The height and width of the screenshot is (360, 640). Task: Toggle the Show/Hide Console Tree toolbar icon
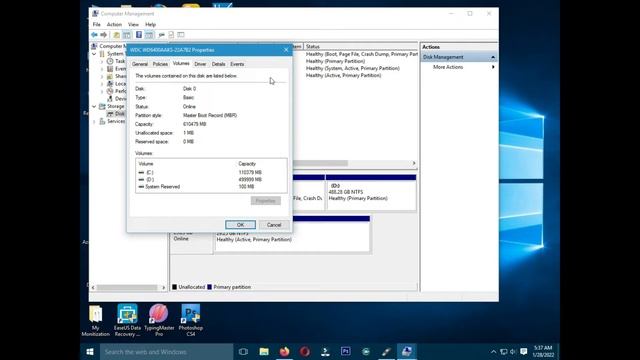[127, 35]
